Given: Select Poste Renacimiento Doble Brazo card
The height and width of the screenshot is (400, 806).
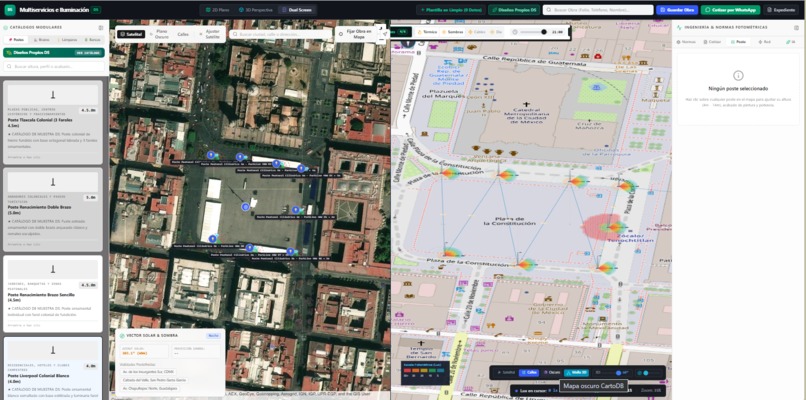Looking at the screenshot, I should click(x=53, y=210).
